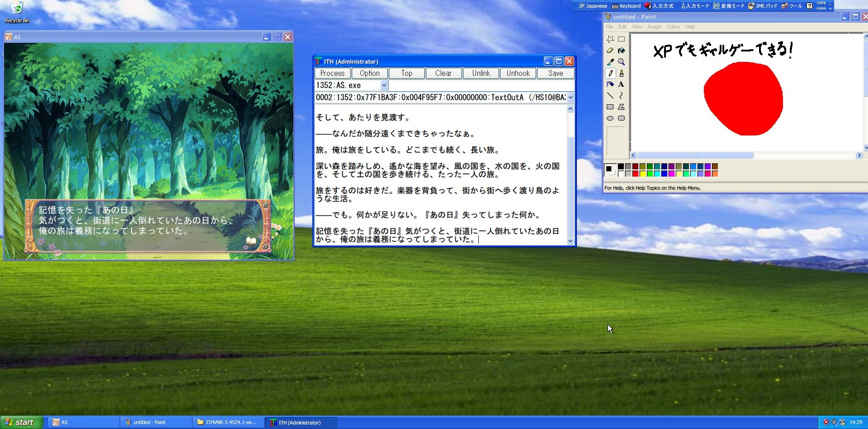The image size is (868, 429).
Task: Select the Pick Color eyedropper tool
Action: tap(610, 62)
